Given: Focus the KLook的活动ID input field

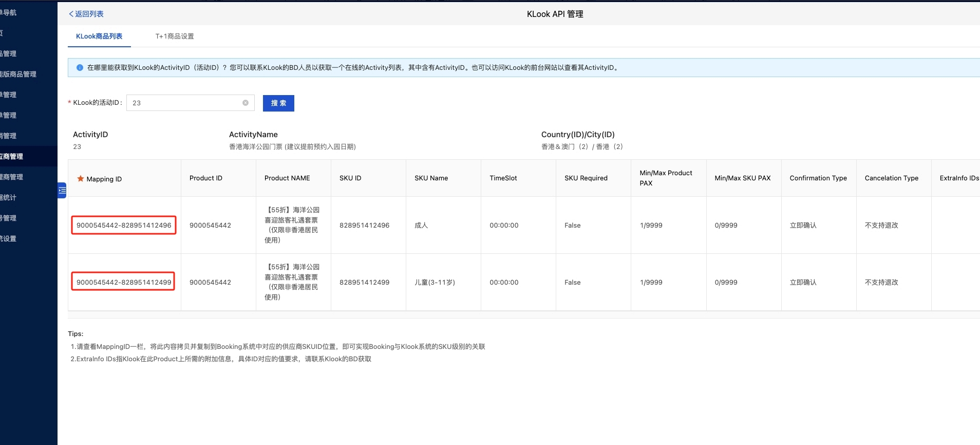Looking at the screenshot, I should [x=191, y=103].
